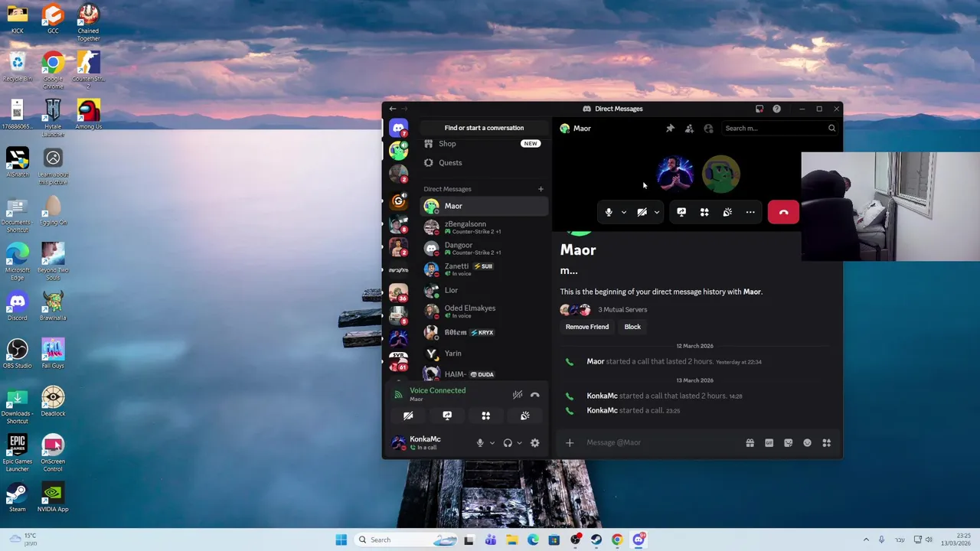Share your screen in the call controls
Image resolution: width=980 pixels, height=551 pixels.
click(x=681, y=212)
